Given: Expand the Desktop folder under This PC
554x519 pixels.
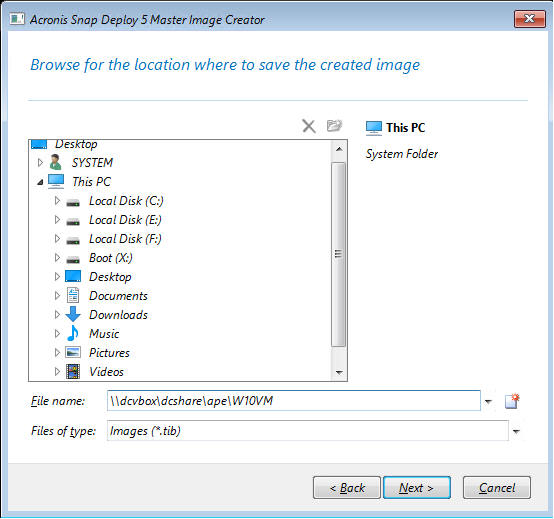Looking at the screenshot, I should [x=57, y=276].
